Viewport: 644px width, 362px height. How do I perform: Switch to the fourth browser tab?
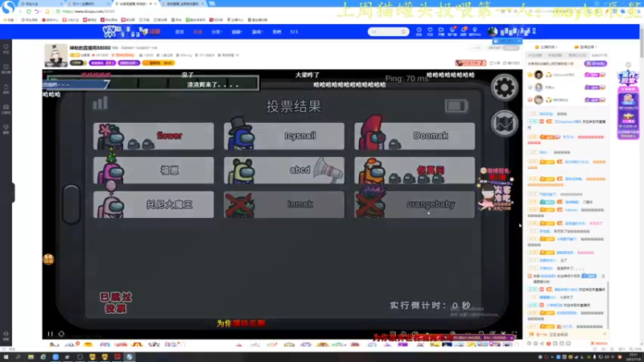click(x=184, y=4)
